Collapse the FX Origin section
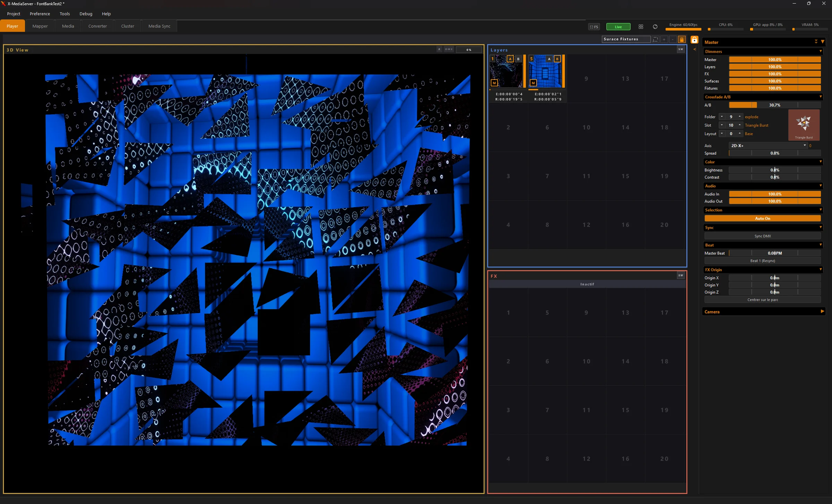 (x=821, y=269)
